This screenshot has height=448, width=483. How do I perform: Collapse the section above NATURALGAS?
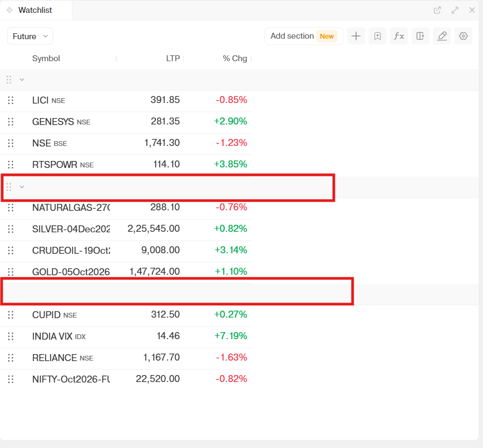(22, 187)
